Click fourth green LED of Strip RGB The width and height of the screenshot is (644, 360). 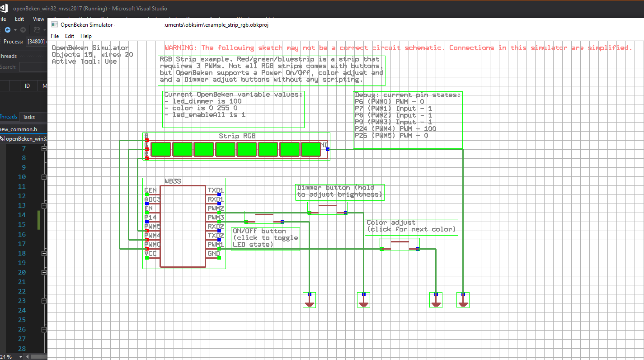click(225, 149)
